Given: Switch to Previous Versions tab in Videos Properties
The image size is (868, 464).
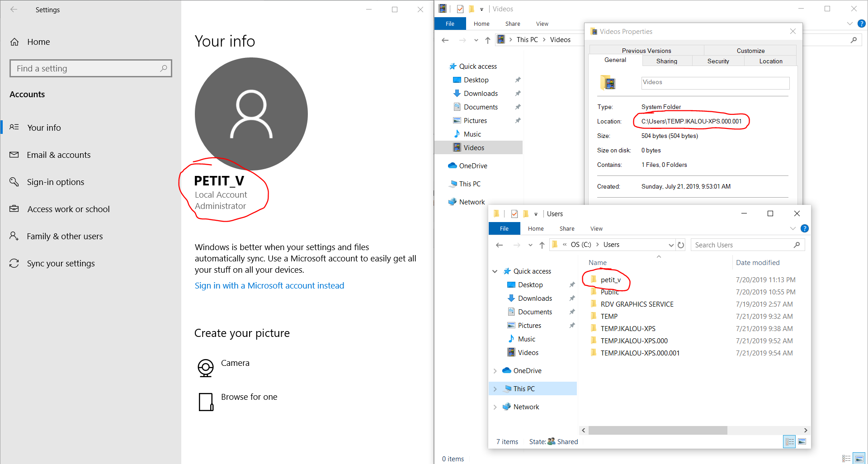Looking at the screenshot, I should click(x=646, y=51).
